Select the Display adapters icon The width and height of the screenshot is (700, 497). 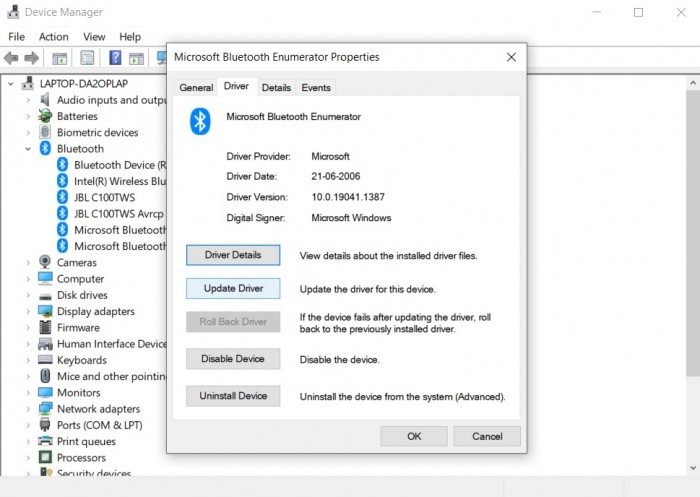(45, 311)
